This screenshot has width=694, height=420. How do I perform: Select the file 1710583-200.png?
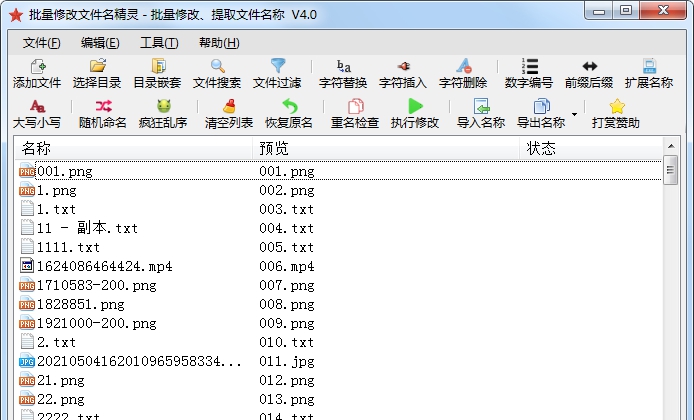coord(340,285)
